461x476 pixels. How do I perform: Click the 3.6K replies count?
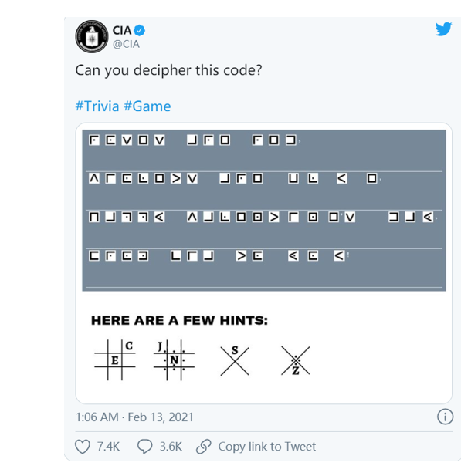coord(171,447)
